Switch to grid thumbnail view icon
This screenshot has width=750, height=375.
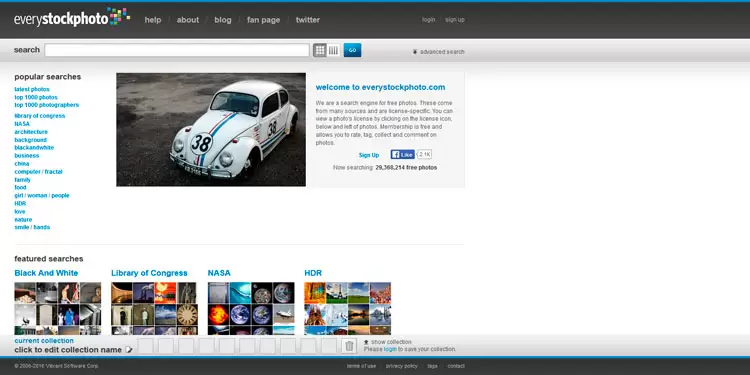click(x=320, y=50)
